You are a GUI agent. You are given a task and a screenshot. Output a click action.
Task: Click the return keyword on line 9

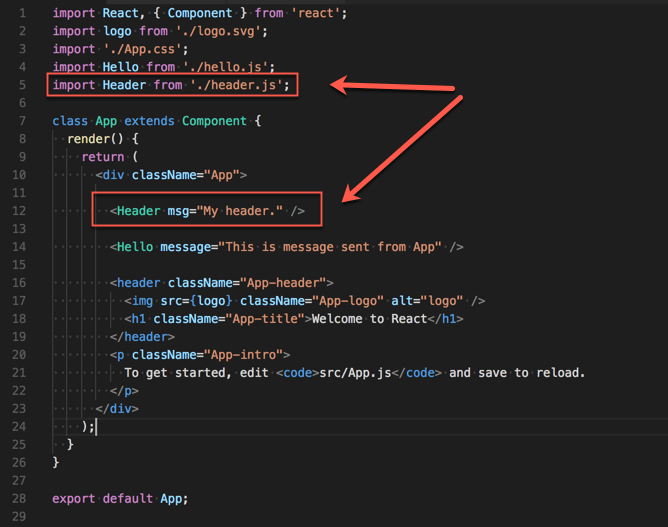[103, 157]
